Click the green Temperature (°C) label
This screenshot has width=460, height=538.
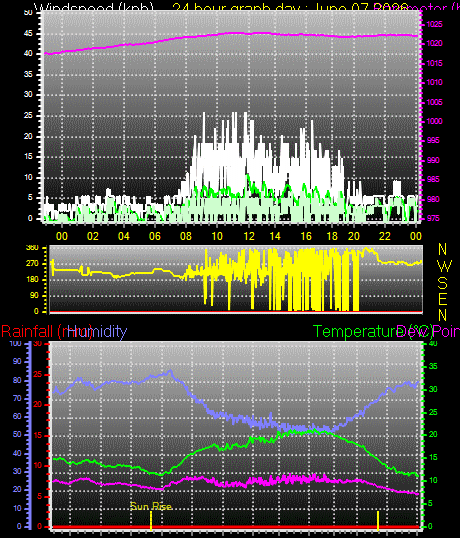pyautogui.click(x=373, y=332)
